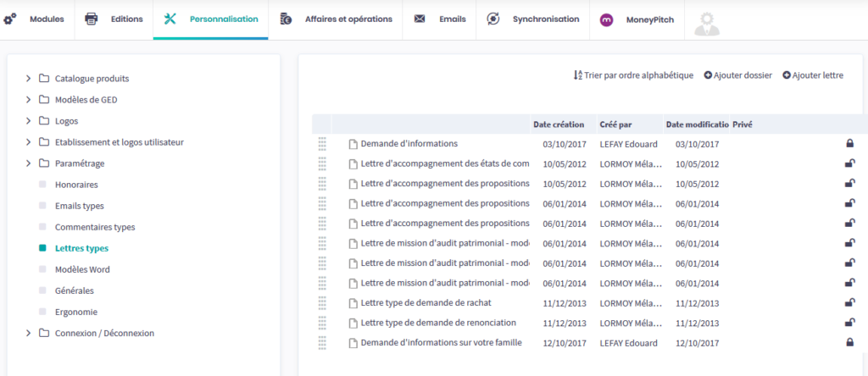Click drag handle of Demande d'informations row

(x=322, y=144)
